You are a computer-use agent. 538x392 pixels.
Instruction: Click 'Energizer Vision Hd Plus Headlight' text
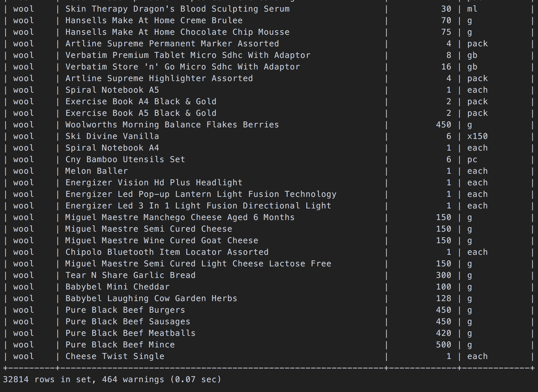coord(154,183)
